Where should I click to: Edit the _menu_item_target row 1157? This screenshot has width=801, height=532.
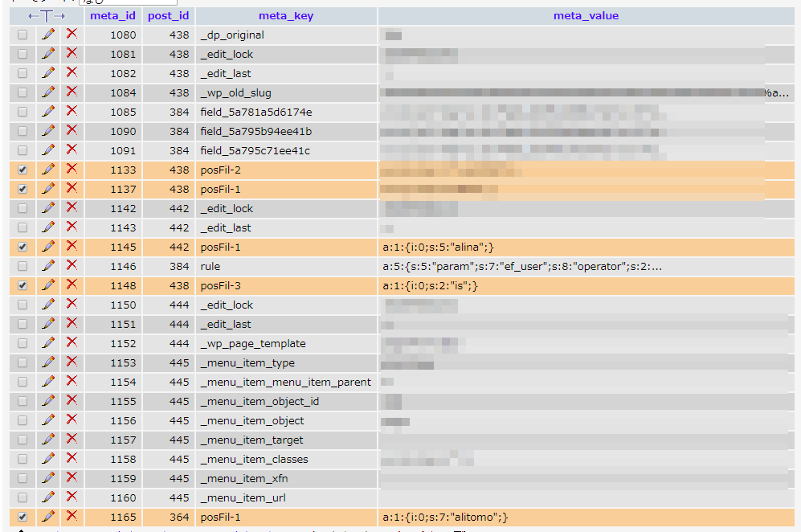pos(48,440)
